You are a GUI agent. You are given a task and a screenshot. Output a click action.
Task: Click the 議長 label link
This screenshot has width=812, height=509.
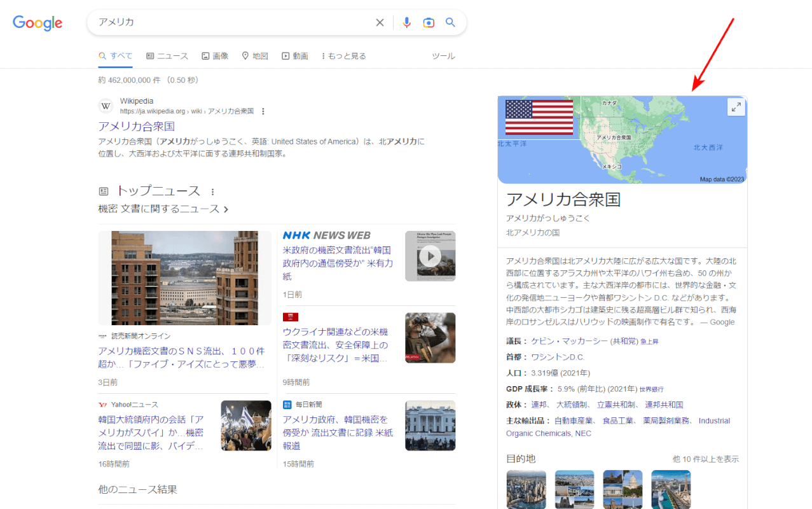[514, 341]
